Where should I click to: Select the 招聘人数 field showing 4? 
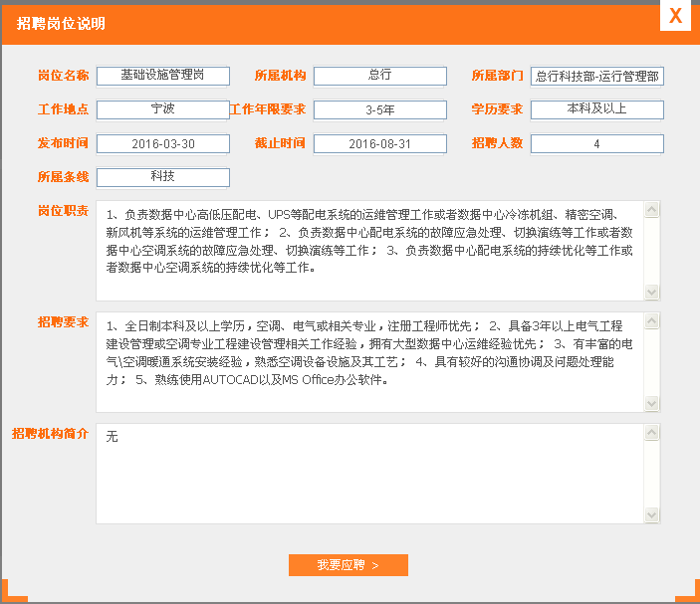pos(596,144)
